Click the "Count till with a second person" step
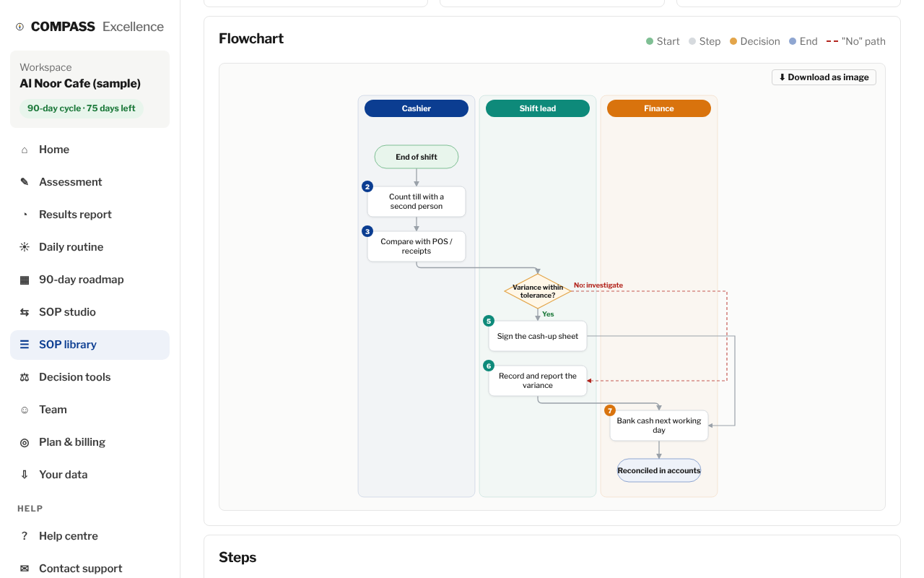This screenshot has height=578, width=924. 417,202
